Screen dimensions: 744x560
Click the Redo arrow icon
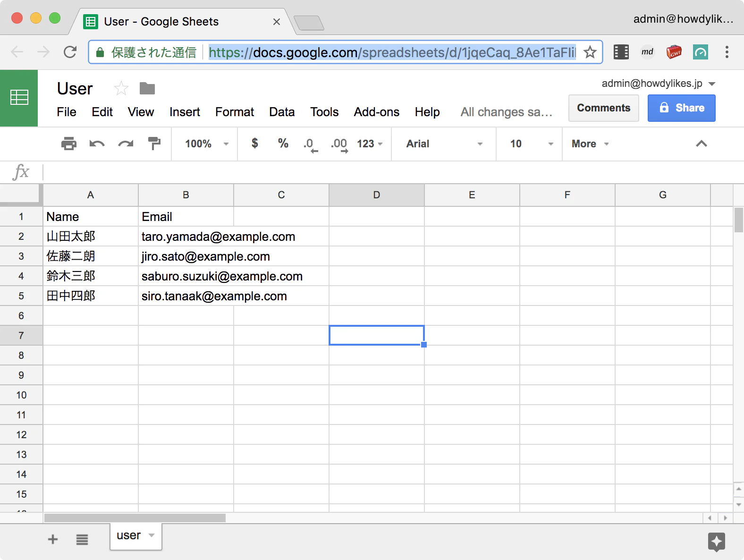(126, 144)
